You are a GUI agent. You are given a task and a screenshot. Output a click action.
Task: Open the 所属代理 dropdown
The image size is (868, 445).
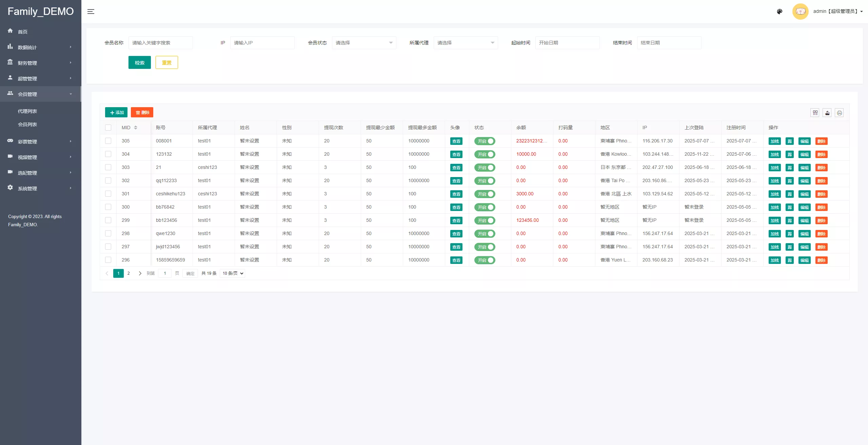point(466,43)
